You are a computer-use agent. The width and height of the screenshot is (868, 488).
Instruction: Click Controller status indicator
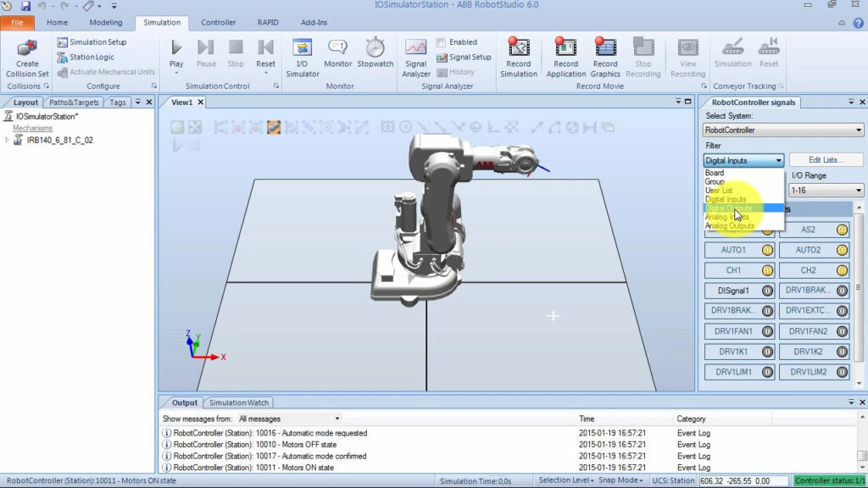829,481
